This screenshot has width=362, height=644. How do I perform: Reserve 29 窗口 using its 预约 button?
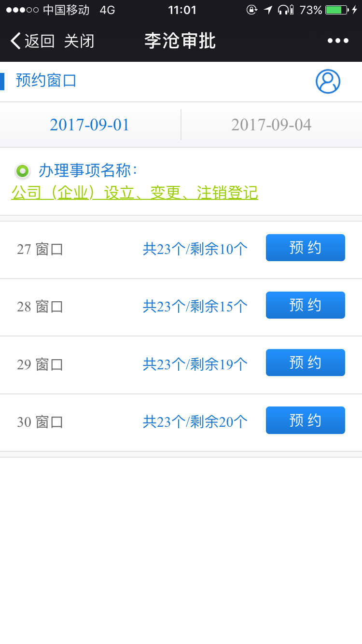point(305,363)
